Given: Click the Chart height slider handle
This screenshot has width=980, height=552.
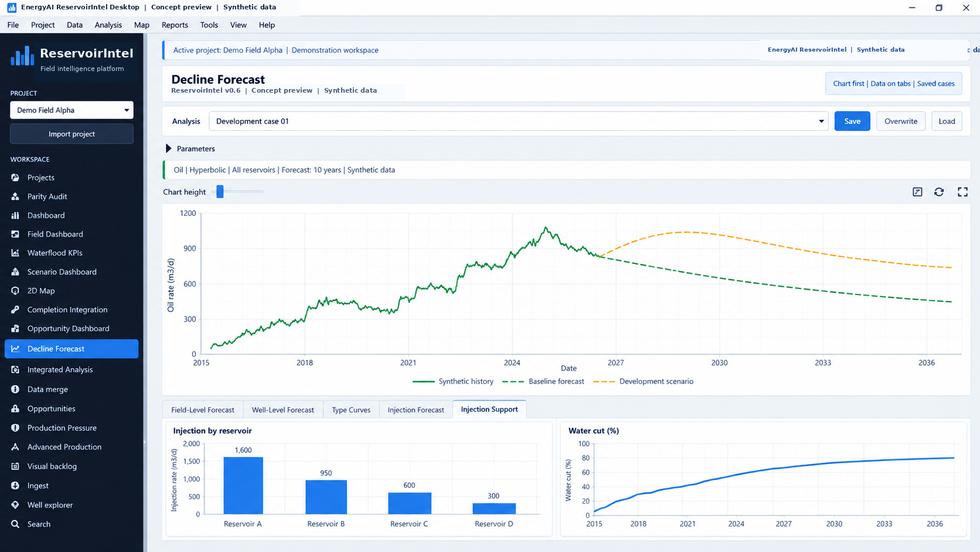Looking at the screenshot, I should coord(220,192).
